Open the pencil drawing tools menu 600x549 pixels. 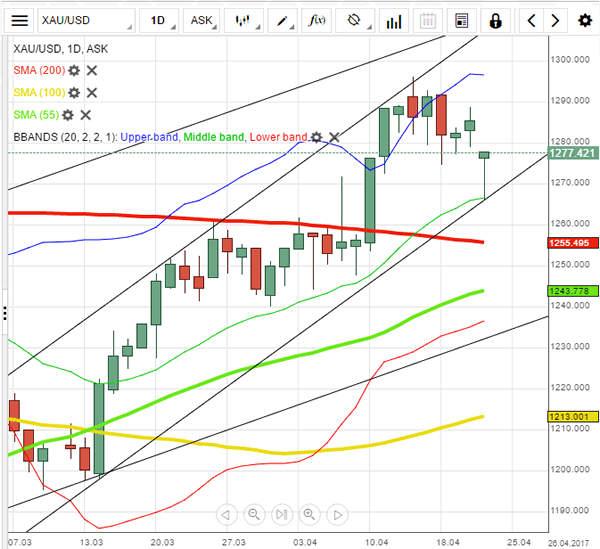point(282,20)
